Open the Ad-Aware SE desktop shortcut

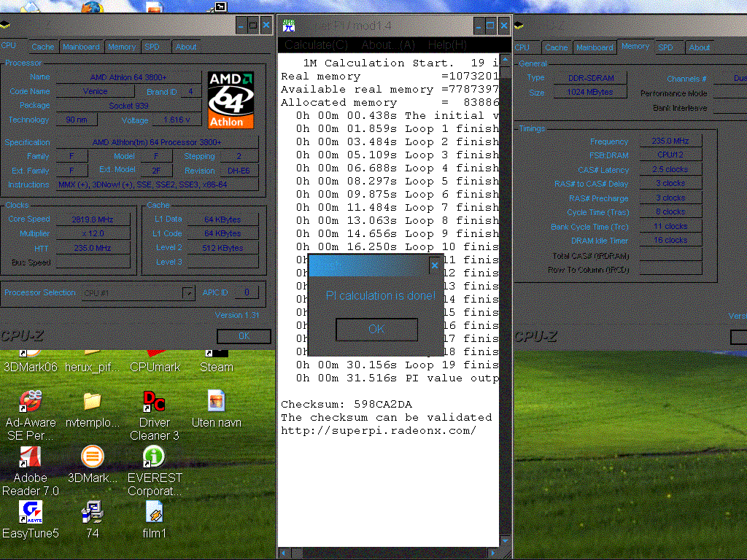pyautogui.click(x=31, y=401)
